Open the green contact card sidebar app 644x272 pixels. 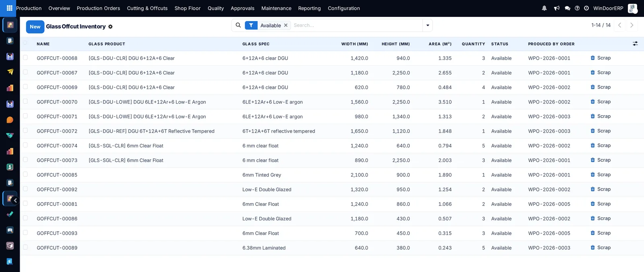[x=10, y=167]
